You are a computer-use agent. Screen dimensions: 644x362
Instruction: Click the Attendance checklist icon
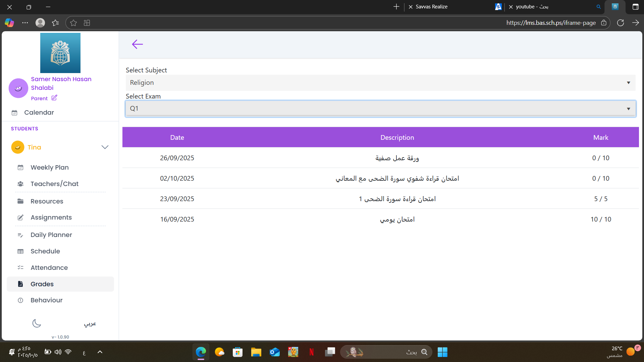tap(20, 267)
